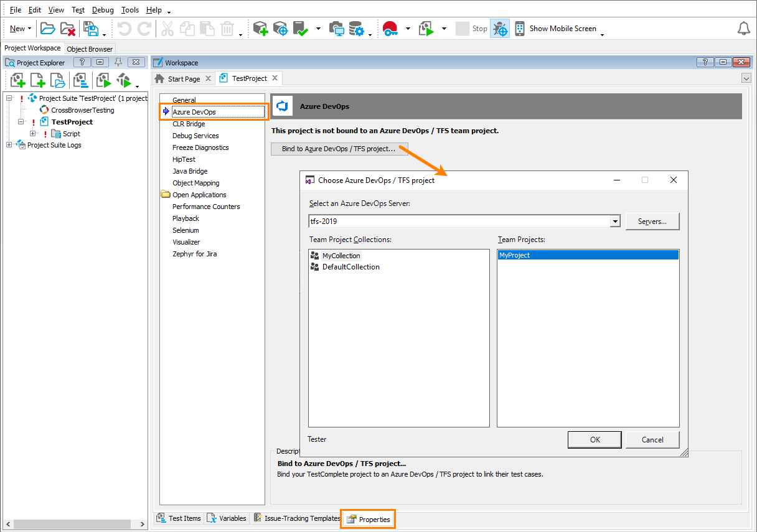Screen dimensions: 757x532
Task: Select MyCollection in Team Project Collections
Action: [341, 256]
